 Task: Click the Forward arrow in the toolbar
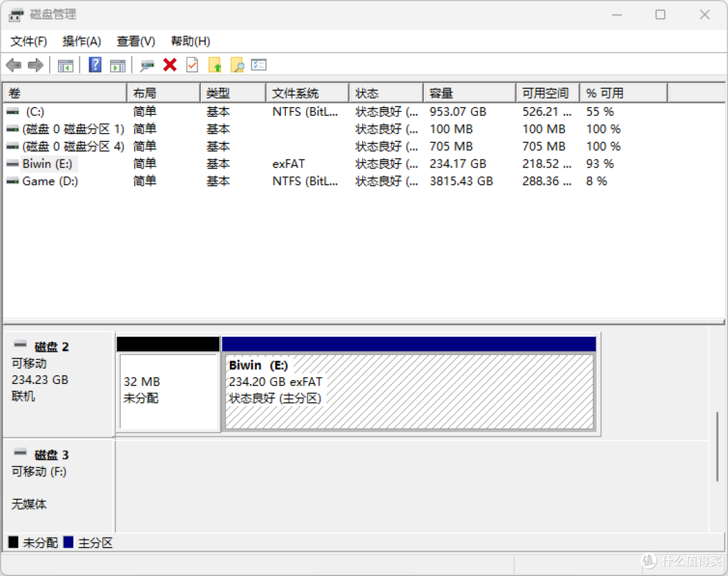pyautogui.click(x=36, y=65)
